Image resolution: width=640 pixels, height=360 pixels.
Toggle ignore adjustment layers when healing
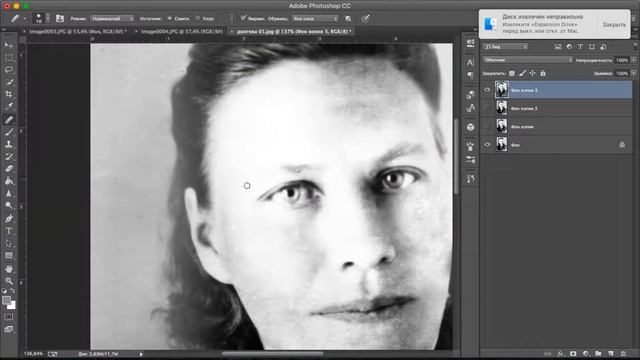click(x=348, y=18)
